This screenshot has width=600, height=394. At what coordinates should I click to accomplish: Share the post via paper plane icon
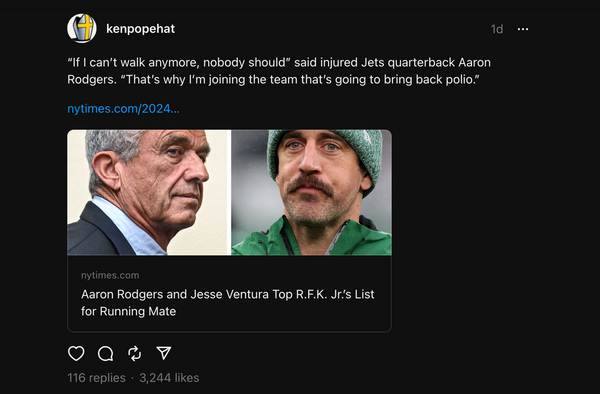[x=163, y=353]
